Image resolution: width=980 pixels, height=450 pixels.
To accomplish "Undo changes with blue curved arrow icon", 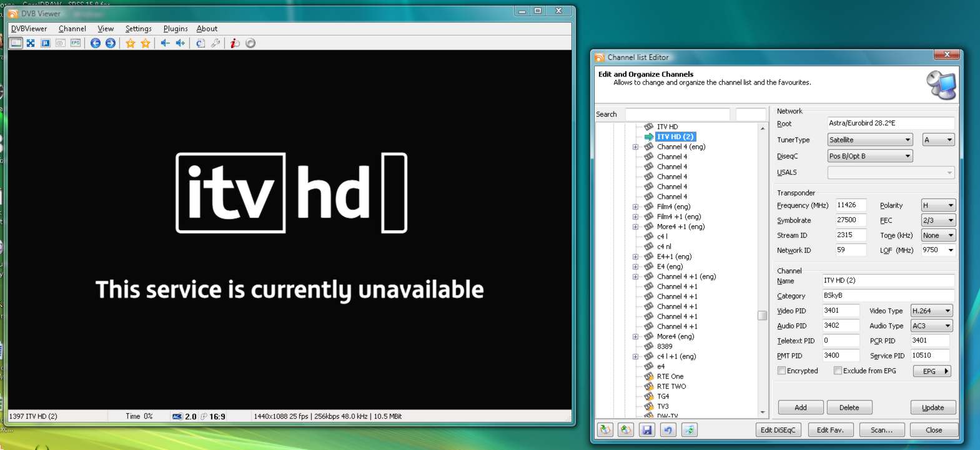I will click(x=668, y=429).
